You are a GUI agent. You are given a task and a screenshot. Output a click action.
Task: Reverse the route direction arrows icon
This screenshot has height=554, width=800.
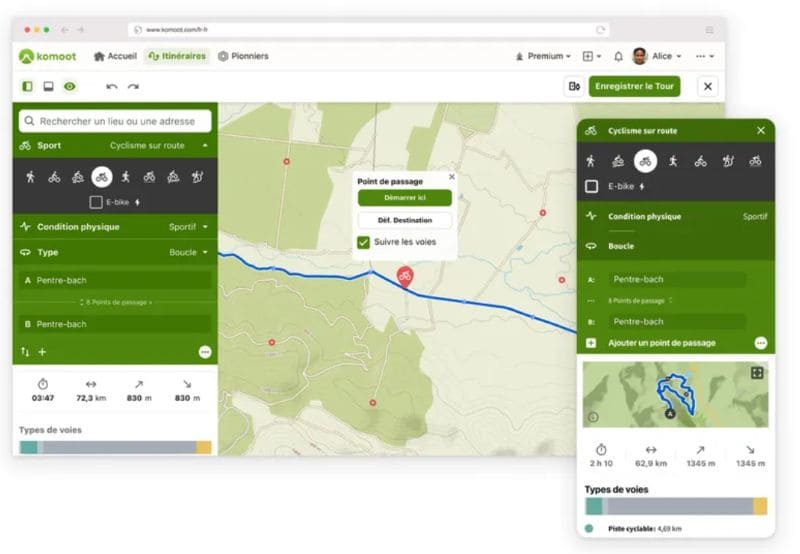25,352
